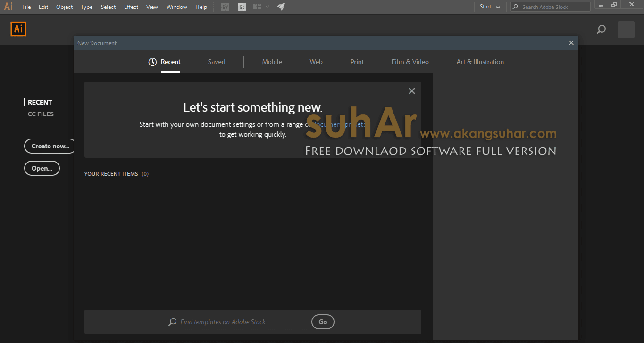Viewport: 644px width, 343px height.
Task: Click the Search Adobe Stock field
Action: [x=551, y=7]
